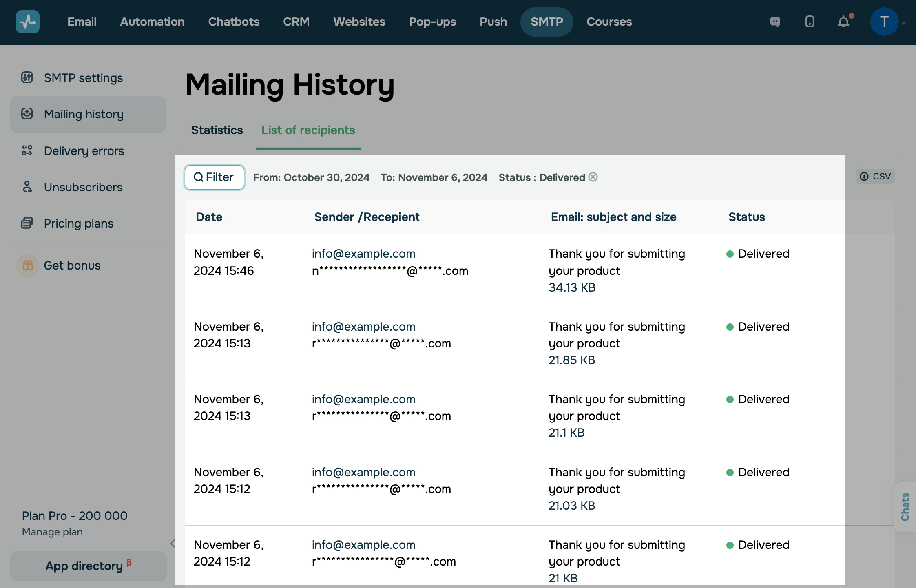
Task: Click the Filter button
Action: pyautogui.click(x=214, y=177)
